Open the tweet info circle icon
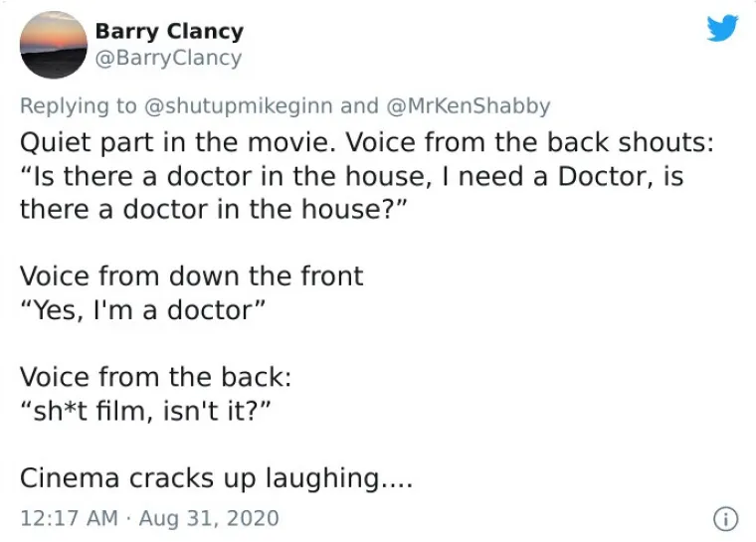Screen dimensions: 756x542 click(x=725, y=519)
